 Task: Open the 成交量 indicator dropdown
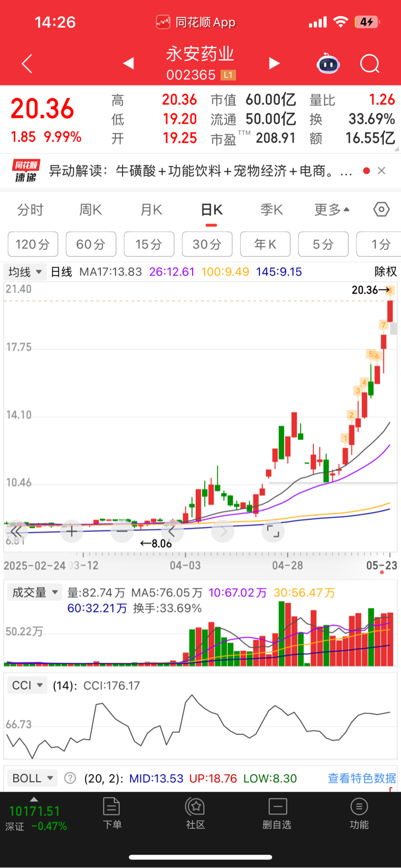coord(34,592)
